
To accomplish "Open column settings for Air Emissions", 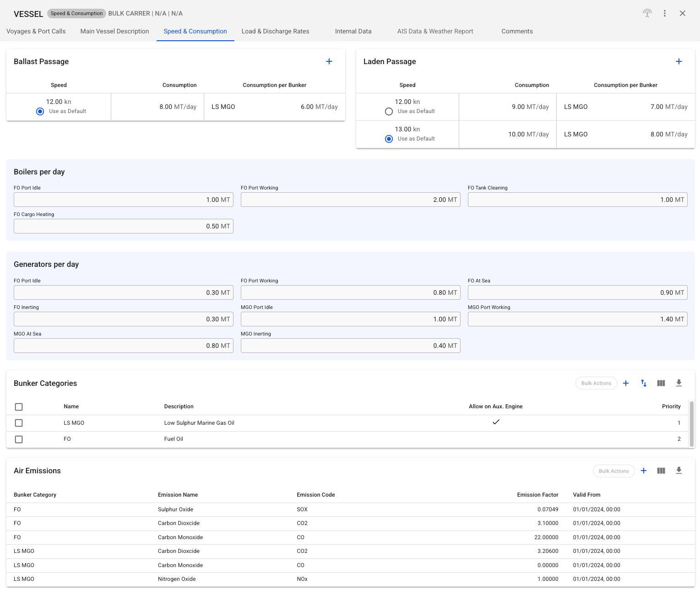I will [661, 471].
